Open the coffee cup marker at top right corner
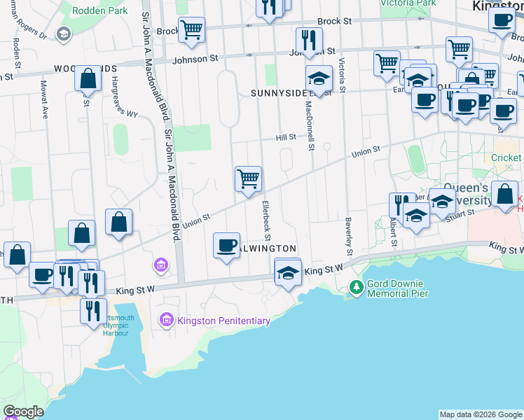The height and width of the screenshot is (420, 524). 502,23
